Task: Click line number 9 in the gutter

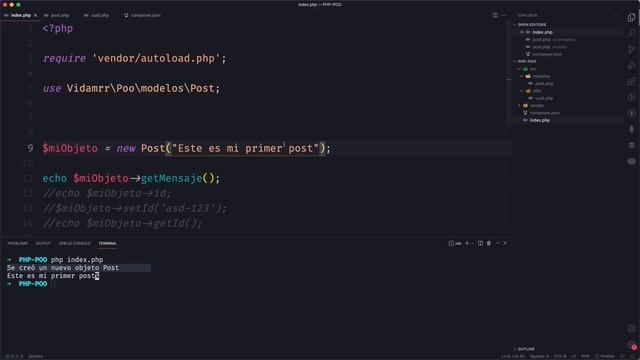Action: pyautogui.click(x=30, y=148)
